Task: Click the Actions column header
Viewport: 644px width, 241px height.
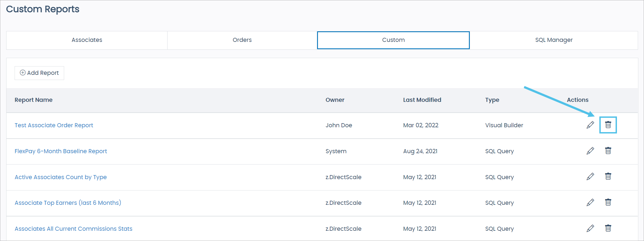Action: click(x=578, y=100)
